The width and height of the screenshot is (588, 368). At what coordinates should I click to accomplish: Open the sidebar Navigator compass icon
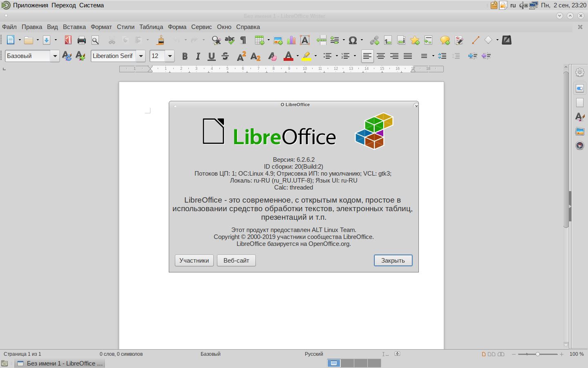pos(580,145)
